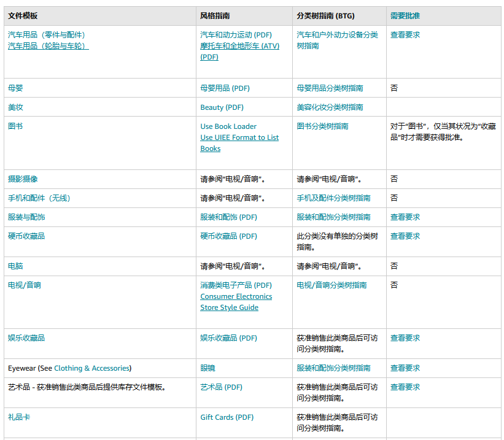Open the 眼镜 style guide link
Image resolution: width=504 pixels, height=440 pixels.
point(207,368)
